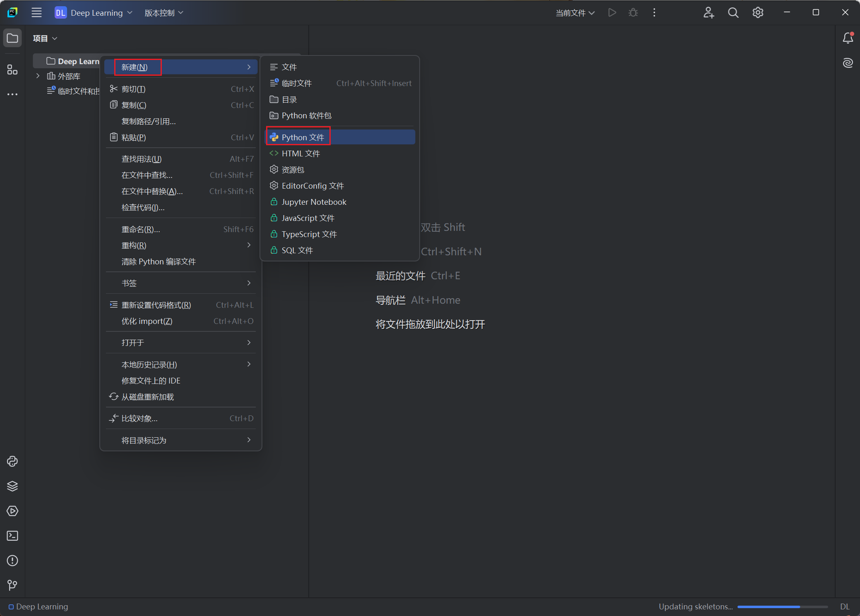860x616 pixels.
Task: Select 复制路径/引用... menu item
Action: click(x=181, y=121)
